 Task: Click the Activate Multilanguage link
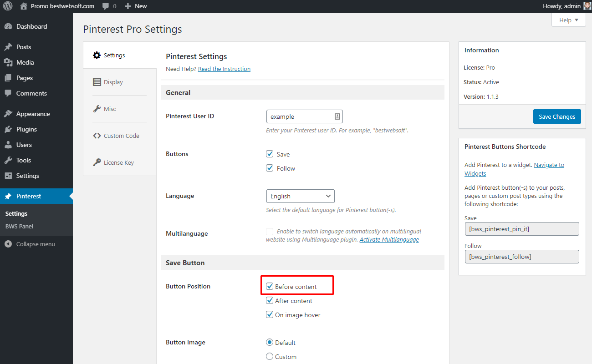coord(389,239)
